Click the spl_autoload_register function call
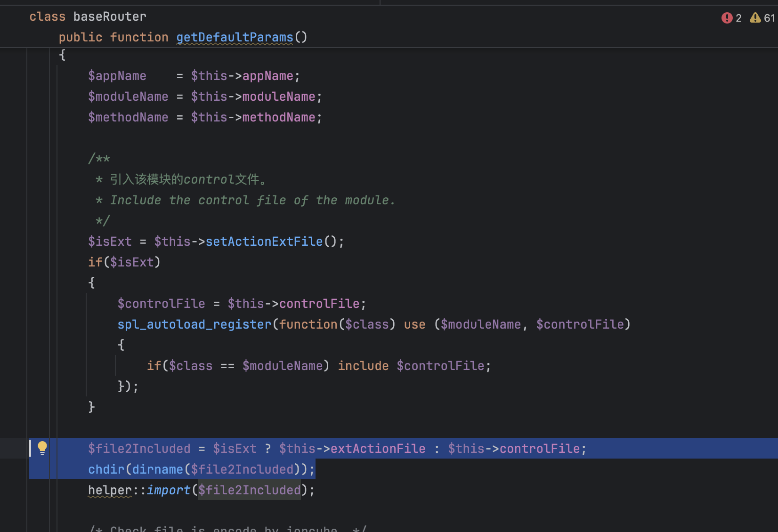 (x=194, y=324)
